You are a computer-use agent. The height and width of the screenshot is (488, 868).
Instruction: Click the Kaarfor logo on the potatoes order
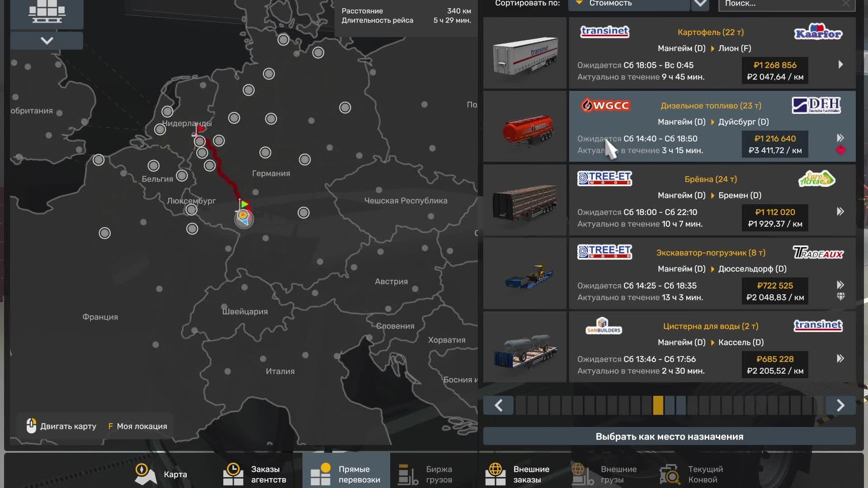pos(818,32)
